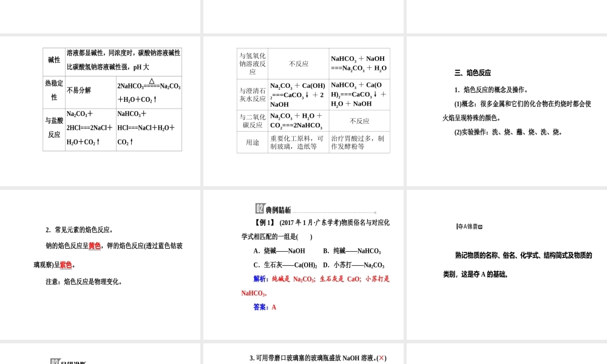
Task: Select option A 烧碱——NaOH
Action: coord(279,251)
